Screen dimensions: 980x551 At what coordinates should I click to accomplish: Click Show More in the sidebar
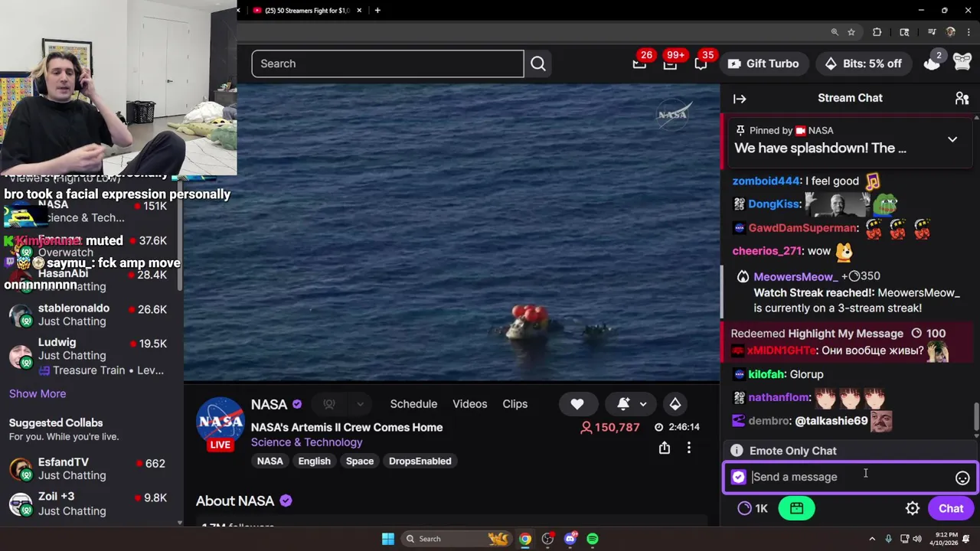click(x=38, y=393)
